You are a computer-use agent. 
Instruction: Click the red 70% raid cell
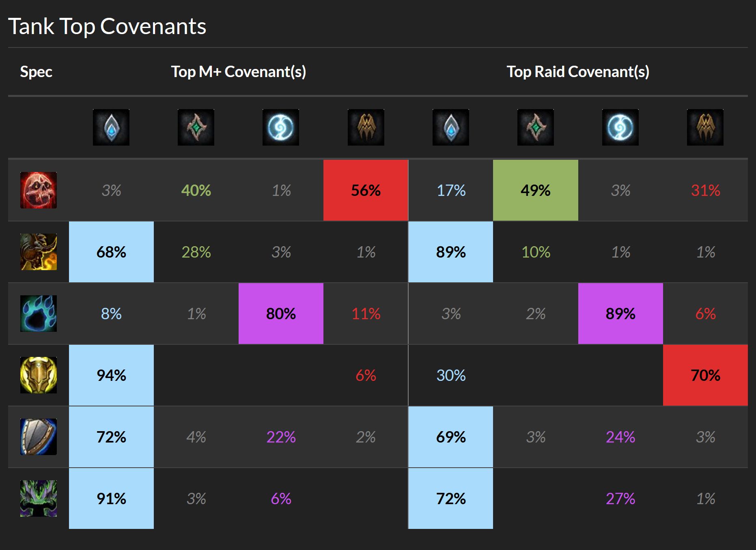(705, 375)
